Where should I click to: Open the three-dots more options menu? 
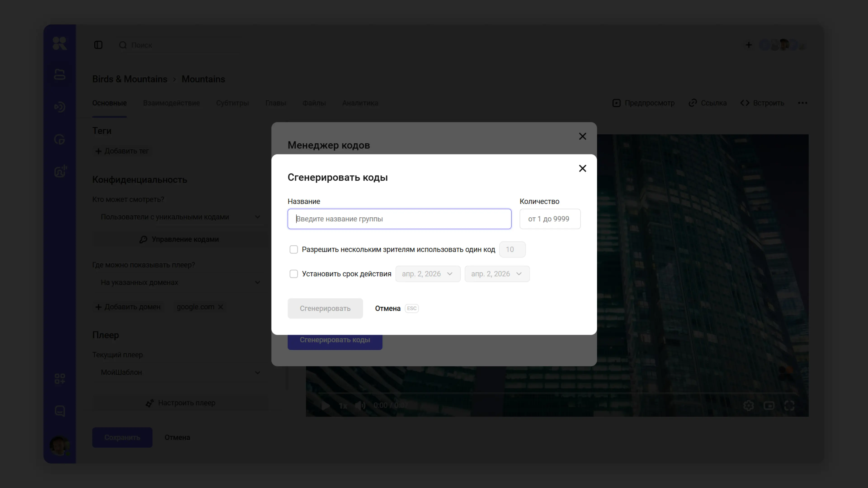(x=802, y=103)
